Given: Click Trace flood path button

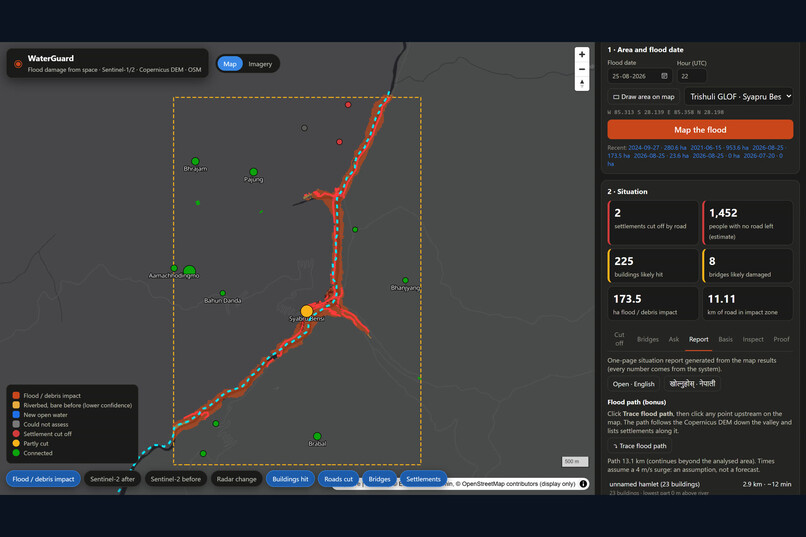Looking at the screenshot, I should (x=639, y=446).
